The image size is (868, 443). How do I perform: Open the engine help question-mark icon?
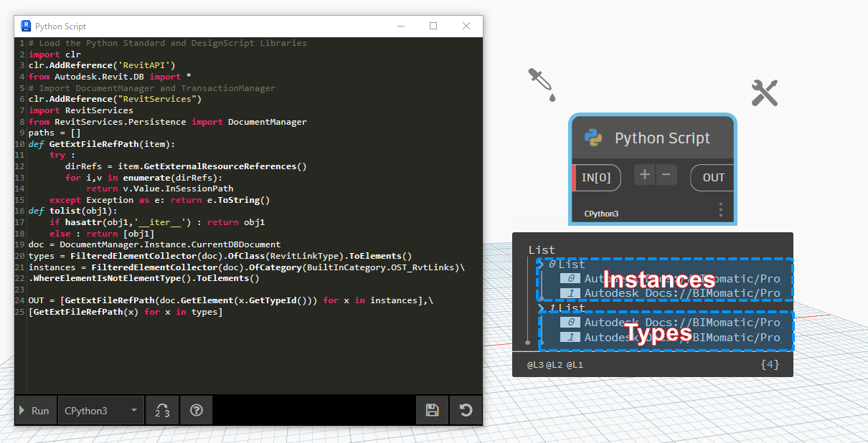pos(196,409)
